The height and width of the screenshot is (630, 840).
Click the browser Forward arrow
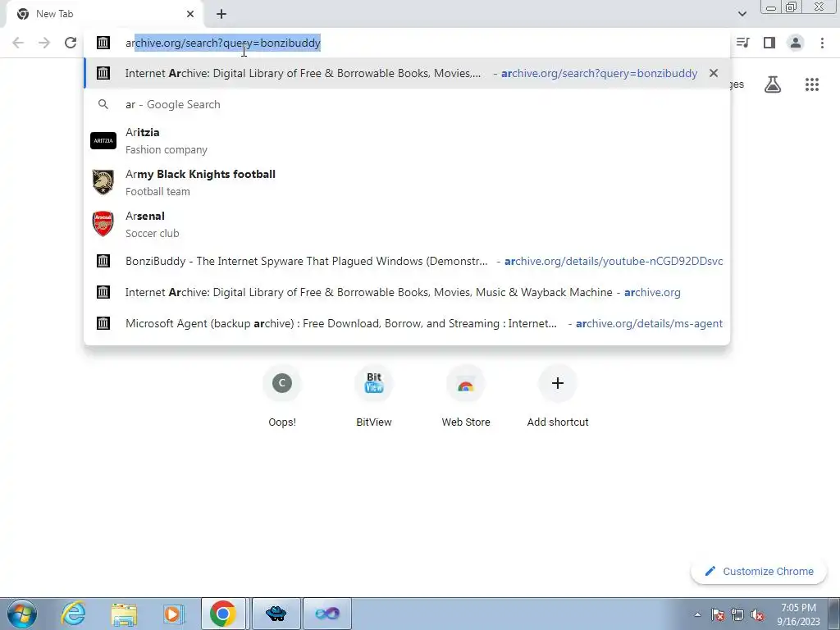pos(44,43)
